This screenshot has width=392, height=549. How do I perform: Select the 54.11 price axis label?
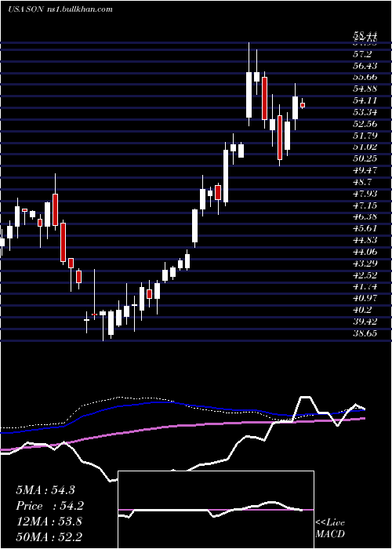pyautogui.click(x=365, y=100)
